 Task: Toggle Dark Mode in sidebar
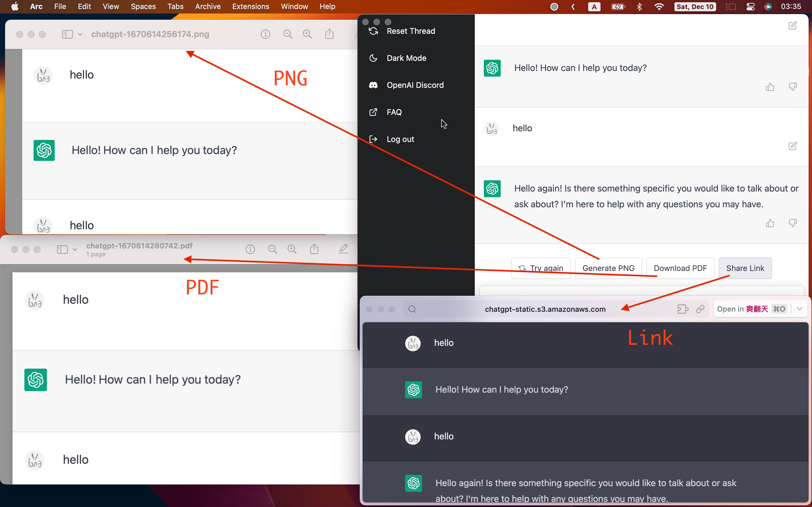coord(406,58)
